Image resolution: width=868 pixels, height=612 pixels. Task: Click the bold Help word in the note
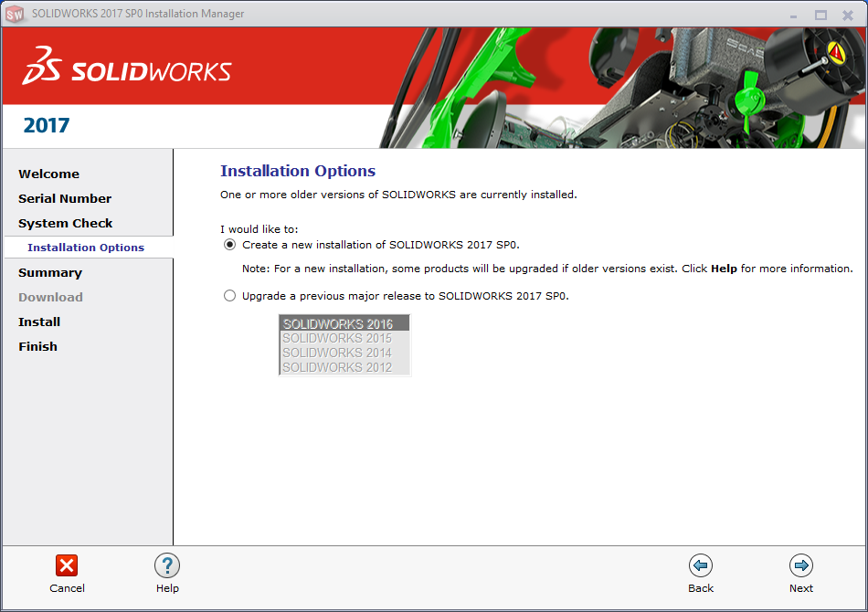tap(724, 269)
